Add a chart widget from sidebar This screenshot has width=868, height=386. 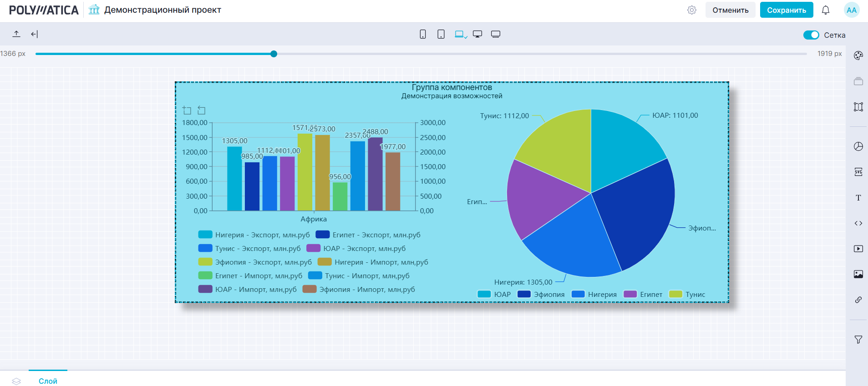(x=858, y=146)
